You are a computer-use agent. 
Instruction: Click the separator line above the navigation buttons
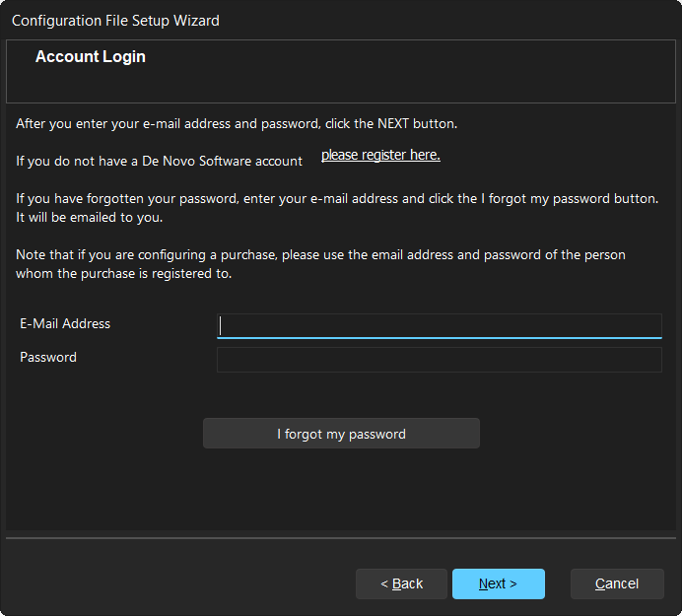pyautogui.click(x=341, y=538)
